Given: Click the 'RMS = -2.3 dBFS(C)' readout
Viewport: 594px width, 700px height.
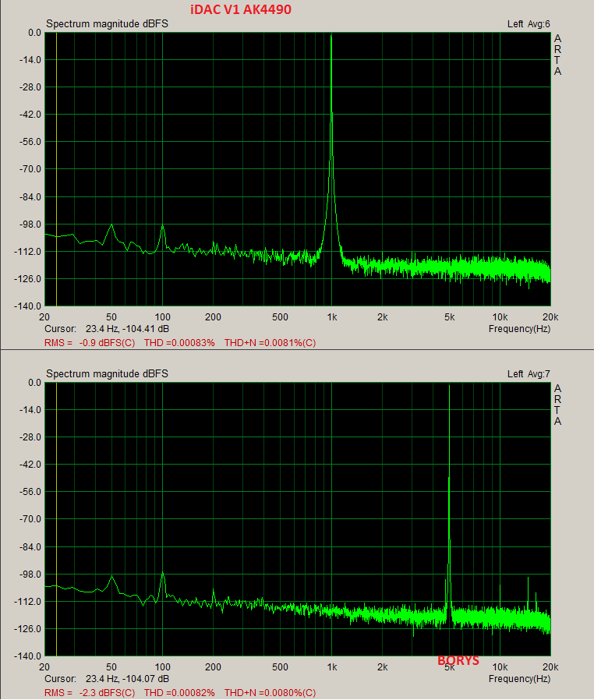Looking at the screenshot, I should (90, 693).
